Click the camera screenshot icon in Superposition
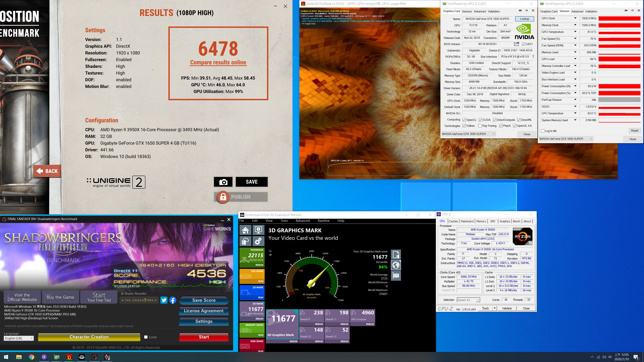The width and height of the screenshot is (644, 362). pyautogui.click(x=223, y=182)
